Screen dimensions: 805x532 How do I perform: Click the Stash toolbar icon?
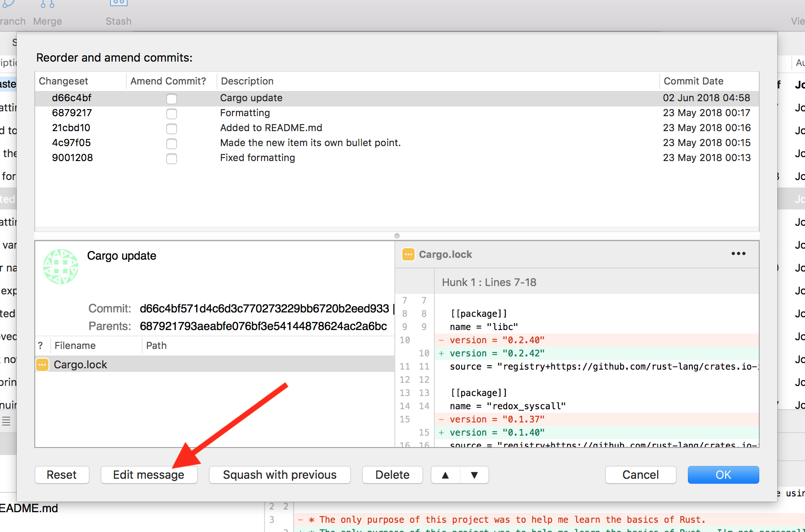coord(118,4)
